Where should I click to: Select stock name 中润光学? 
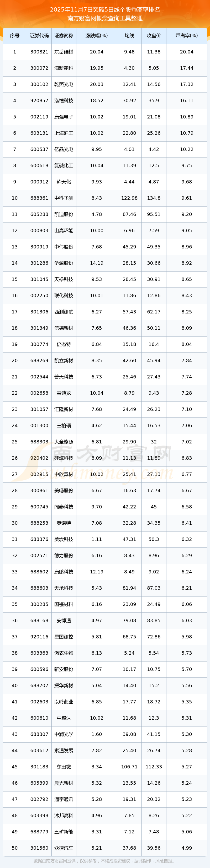[x=64, y=734]
